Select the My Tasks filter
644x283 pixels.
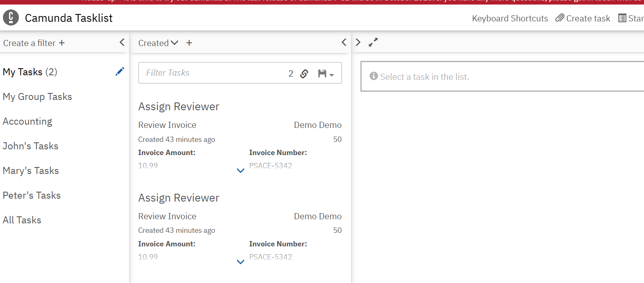[30, 72]
